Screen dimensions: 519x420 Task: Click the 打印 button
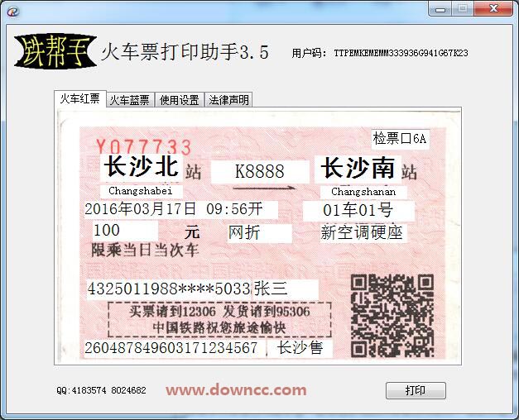click(x=416, y=390)
